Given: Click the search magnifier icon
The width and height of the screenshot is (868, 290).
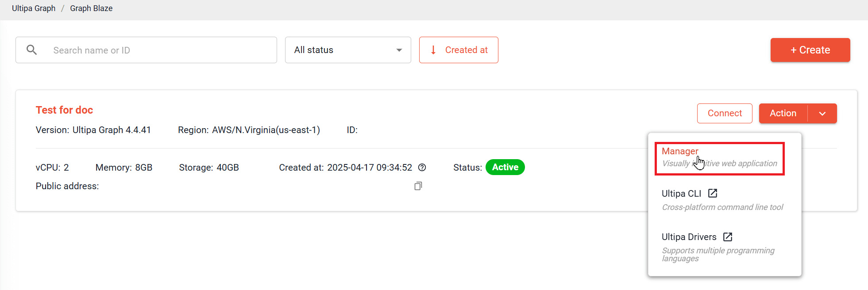Looking at the screenshot, I should coord(31,50).
